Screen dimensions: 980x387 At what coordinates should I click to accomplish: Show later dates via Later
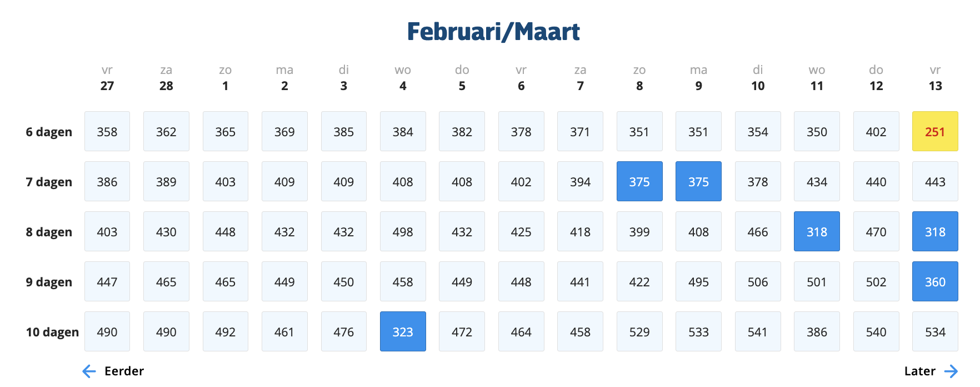tap(919, 371)
